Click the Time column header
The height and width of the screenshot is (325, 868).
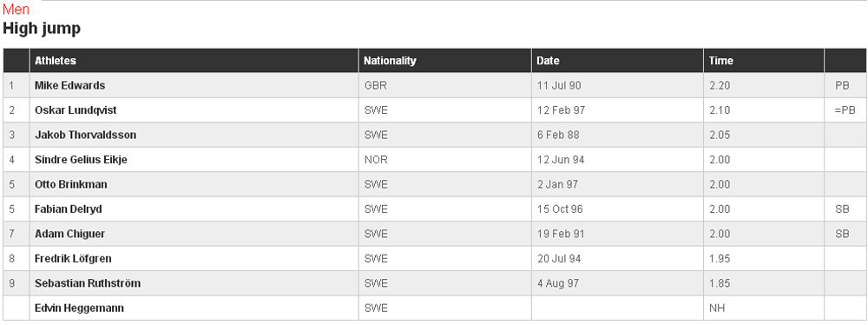pyautogui.click(x=720, y=61)
